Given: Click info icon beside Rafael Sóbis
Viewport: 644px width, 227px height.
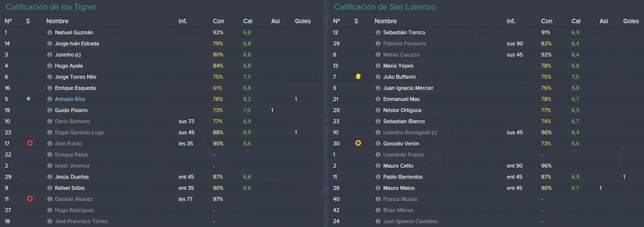Looking at the screenshot, I should pyautogui.click(x=50, y=188).
